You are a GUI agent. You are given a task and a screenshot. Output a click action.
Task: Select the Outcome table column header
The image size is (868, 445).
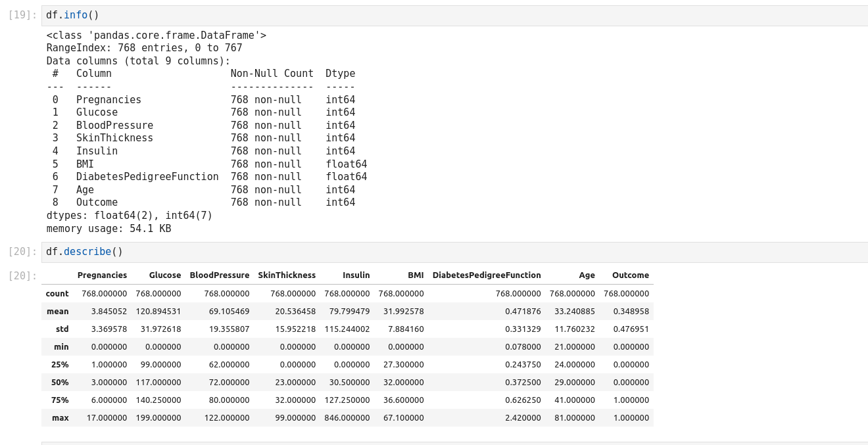pyautogui.click(x=630, y=275)
